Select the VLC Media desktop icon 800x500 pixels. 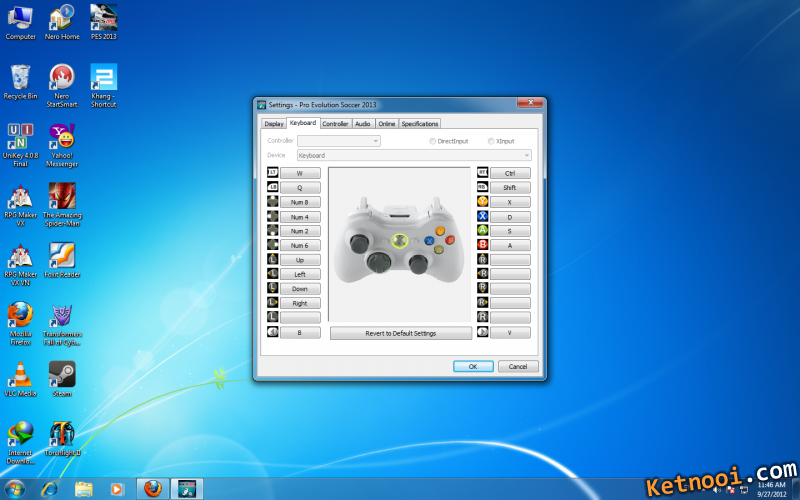click(20, 379)
